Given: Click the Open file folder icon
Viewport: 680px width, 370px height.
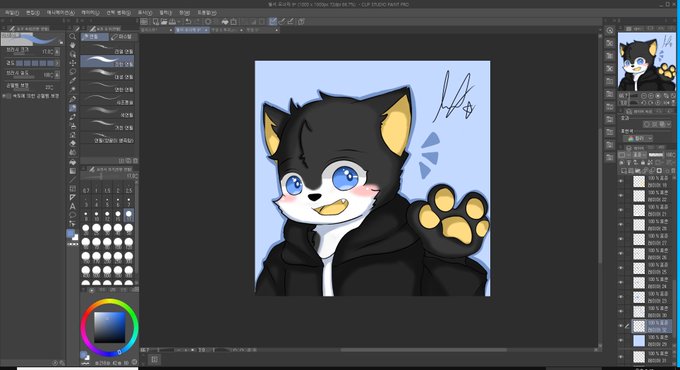Looking at the screenshot, I should [x=164, y=21].
